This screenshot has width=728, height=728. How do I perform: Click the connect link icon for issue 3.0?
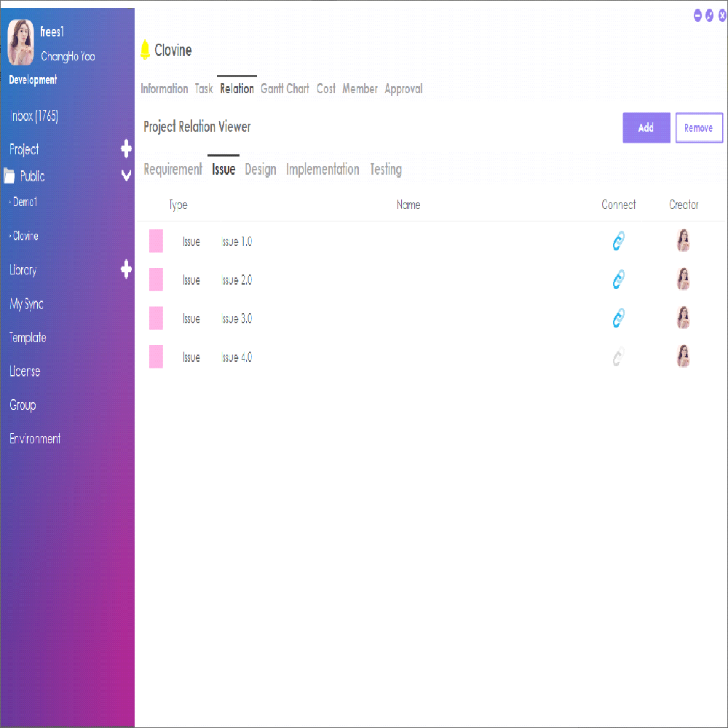pos(618,318)
